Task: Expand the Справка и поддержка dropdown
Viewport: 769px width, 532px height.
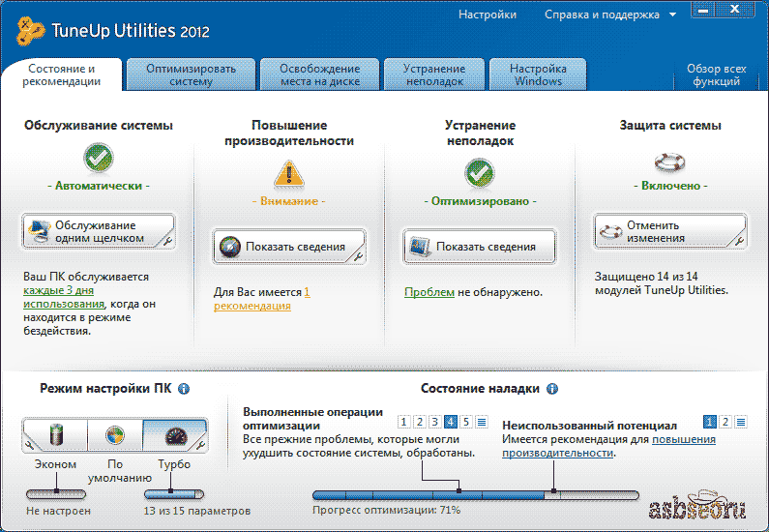Action: (672, 15)
